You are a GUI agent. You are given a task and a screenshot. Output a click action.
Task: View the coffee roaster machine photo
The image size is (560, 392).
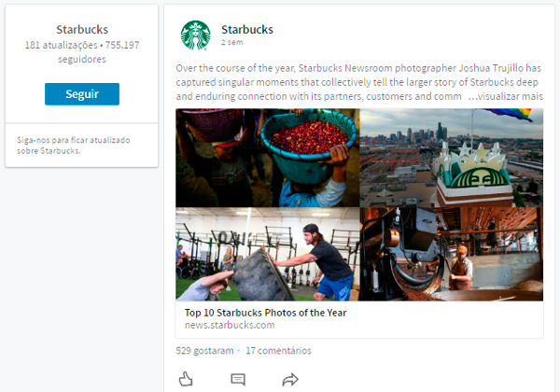tap(452, 254)
